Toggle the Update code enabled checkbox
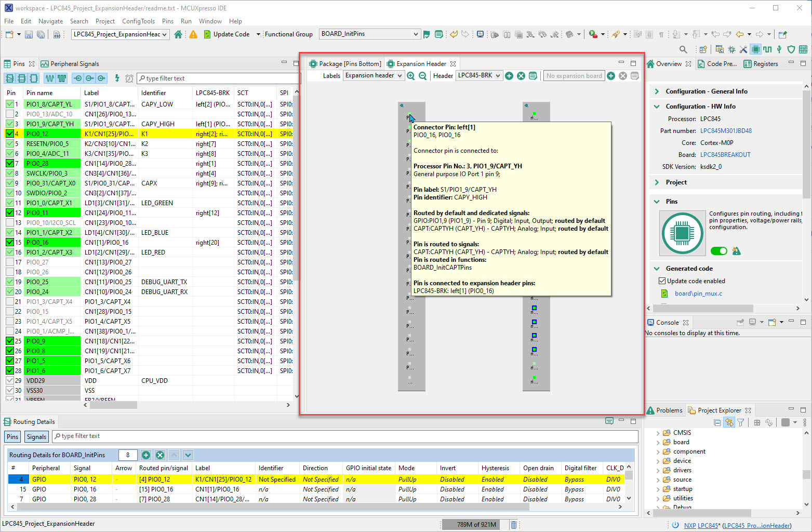The image size is (812, 532). (x=662, y=281)
